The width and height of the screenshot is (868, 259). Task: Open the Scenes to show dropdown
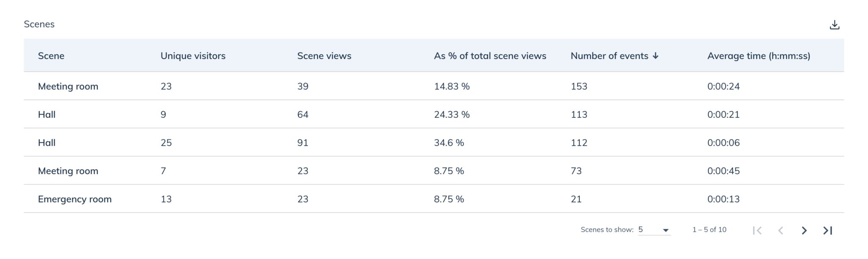click(654, 230)
